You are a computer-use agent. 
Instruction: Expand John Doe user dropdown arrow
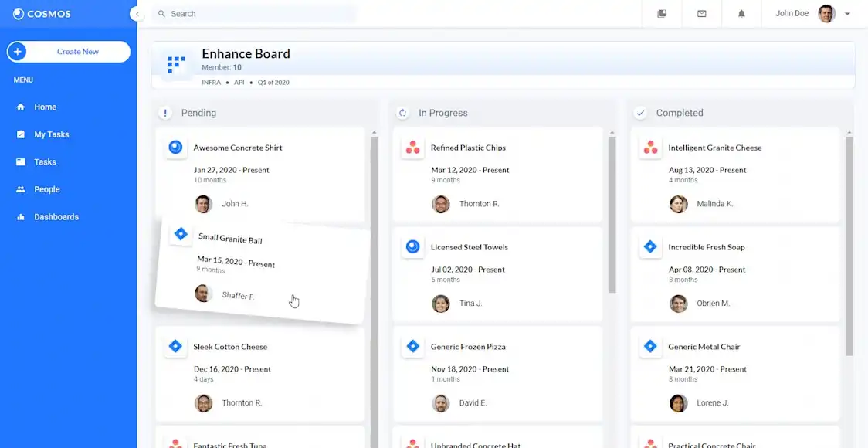(847, 14)
